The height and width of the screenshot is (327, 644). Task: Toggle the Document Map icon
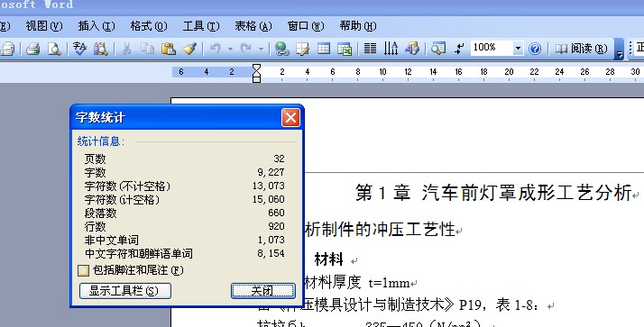(x=438, y=49)
